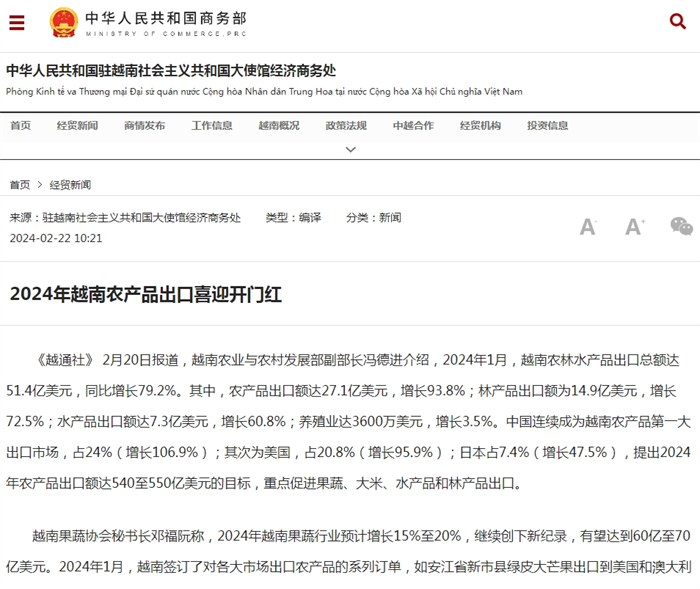
Task: Click the embassy economic office site title
Action: 171,71
